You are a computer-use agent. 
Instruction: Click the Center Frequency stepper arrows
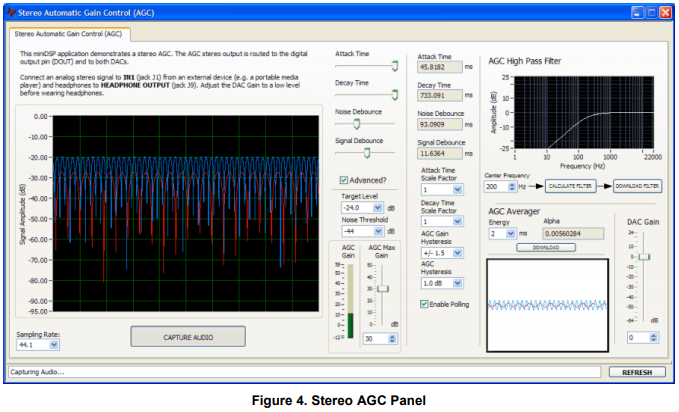pos(512,187)
